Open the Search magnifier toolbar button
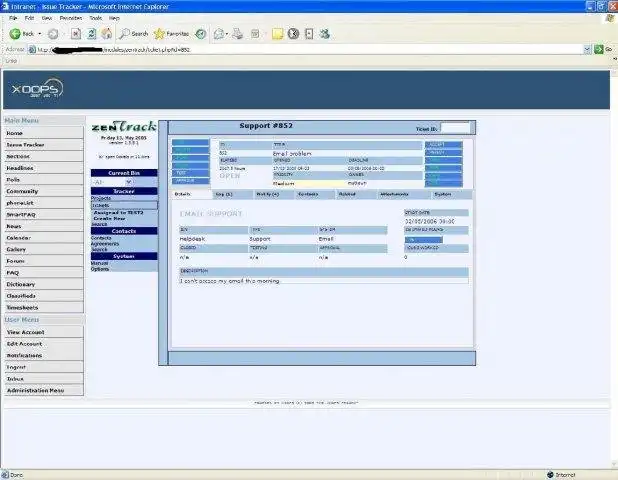 pos(133,34)
